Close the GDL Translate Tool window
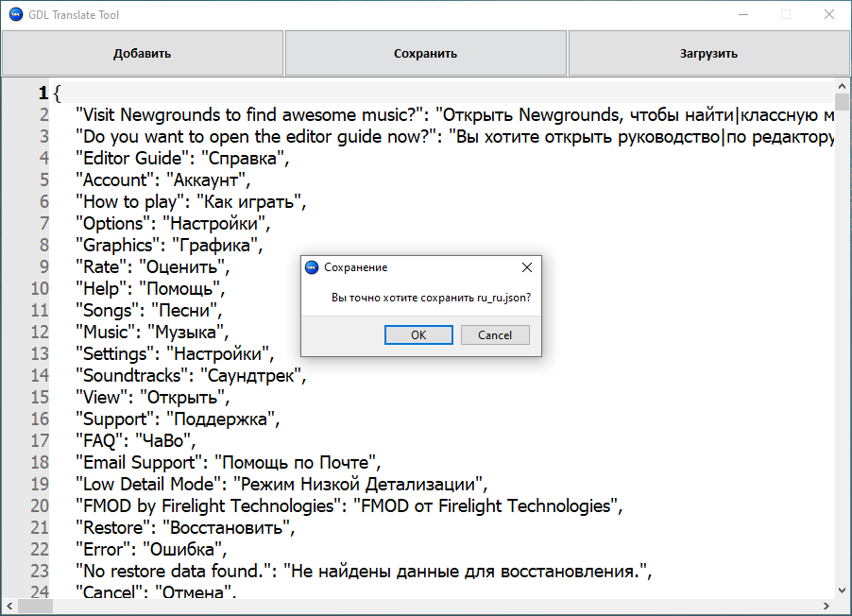852x616 pixels. coord(828,15)
